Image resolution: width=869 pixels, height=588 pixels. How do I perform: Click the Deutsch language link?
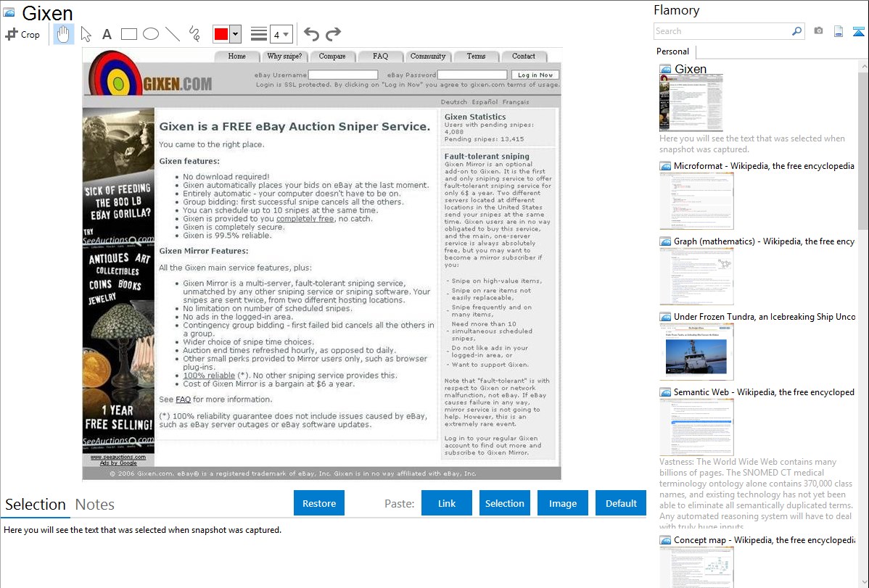pos(454,102)
